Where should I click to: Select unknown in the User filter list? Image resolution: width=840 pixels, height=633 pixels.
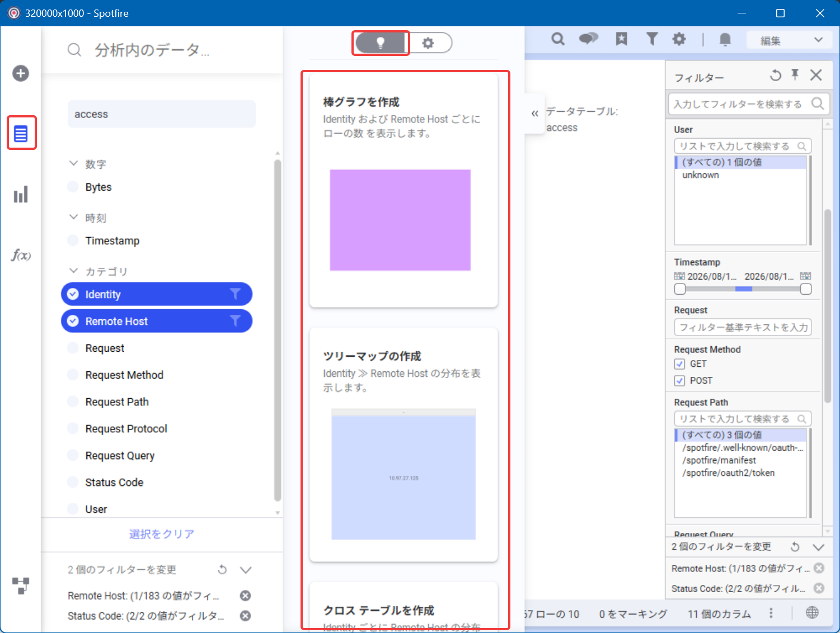(701, 175)
